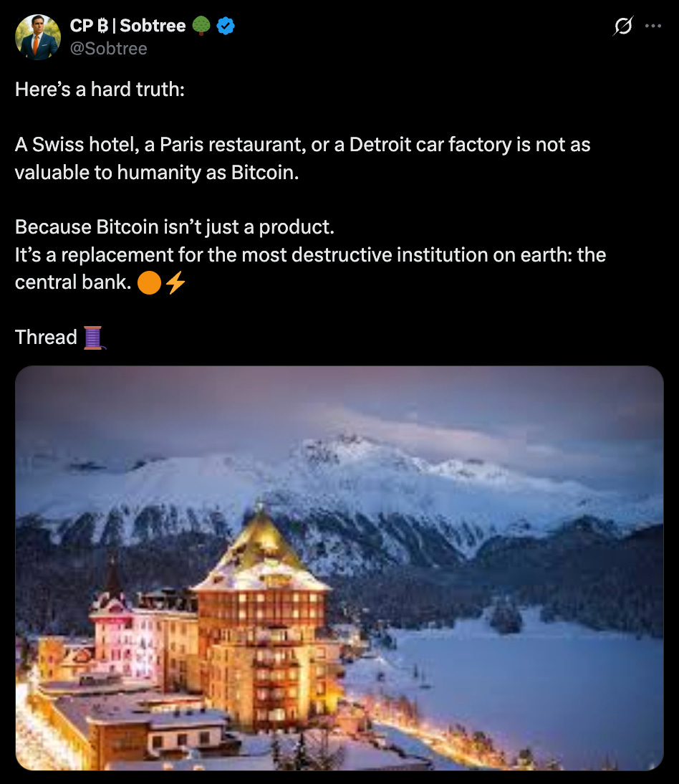
Task: Click the "A Swiss hotel, a Paris restaurant" line
Action: [x=303, y=145]
